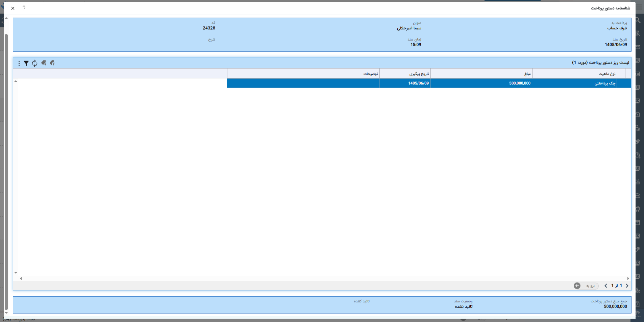Click the row selector cell beside چک پرداختی
Screen dimensions: 644x322
pos(621,83)
